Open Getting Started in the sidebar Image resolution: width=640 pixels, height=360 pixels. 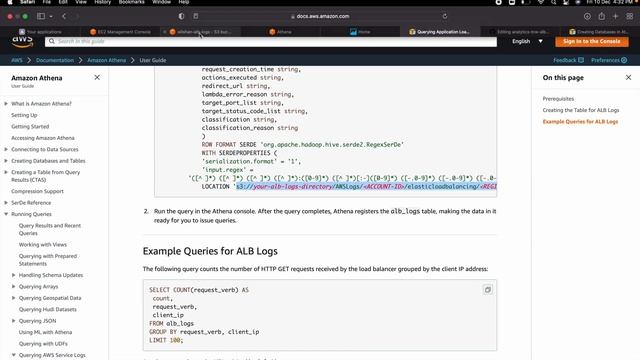point(30,127)
